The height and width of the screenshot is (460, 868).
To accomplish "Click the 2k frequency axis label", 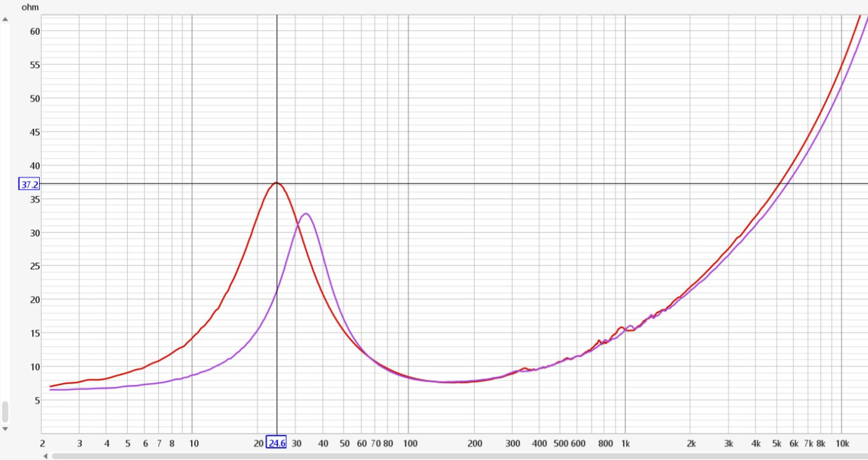I will pos(691,443).
